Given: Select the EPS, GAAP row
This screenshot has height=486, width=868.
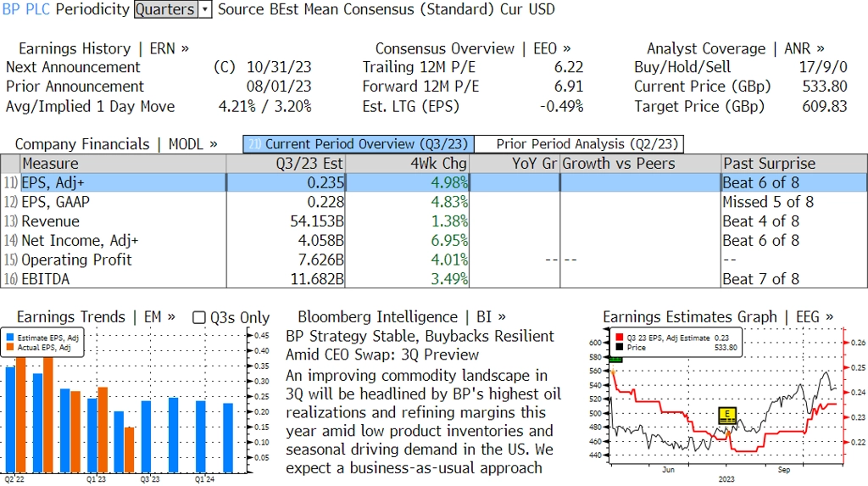Looking at the screenshot, I should (434, 202).
